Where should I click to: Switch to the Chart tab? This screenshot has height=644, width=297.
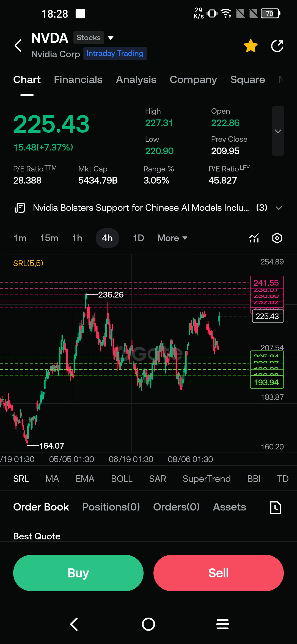pos(27,80)
